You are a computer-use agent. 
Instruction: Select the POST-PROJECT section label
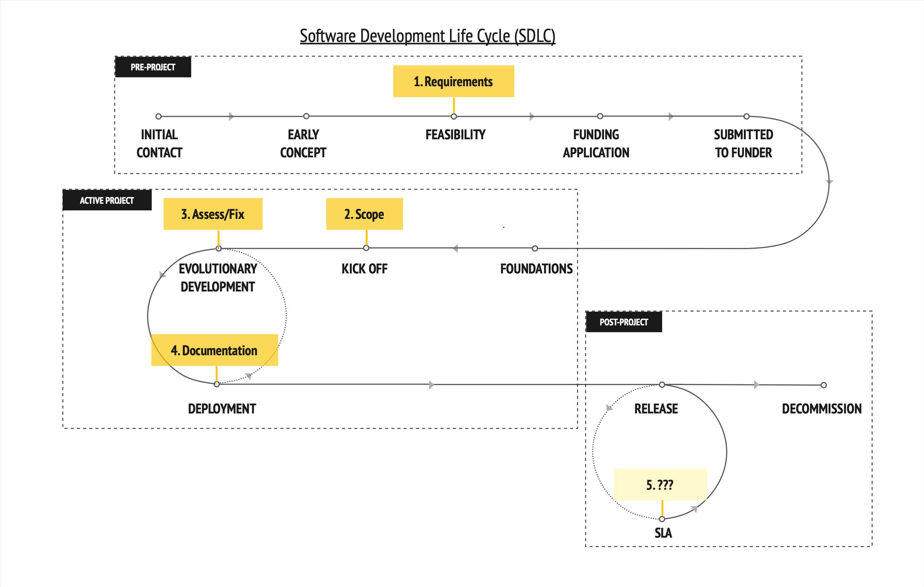[624, 322]
